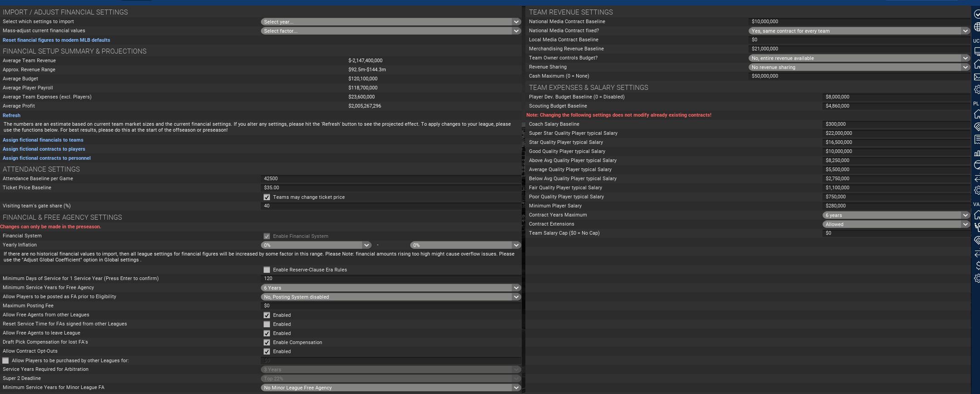Enable Reserve-Clause Era Rules checkbox
980x394 pixels.
[x=267, y=270]
